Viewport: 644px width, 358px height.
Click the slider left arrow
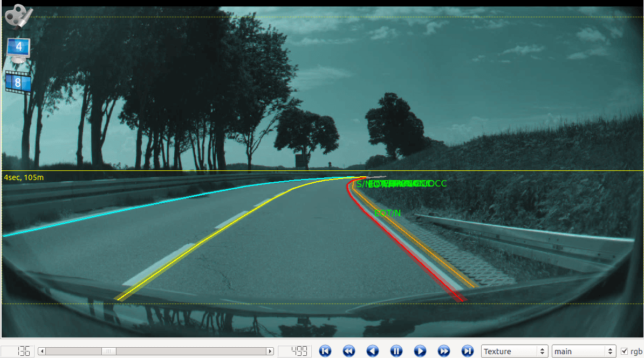42,351
